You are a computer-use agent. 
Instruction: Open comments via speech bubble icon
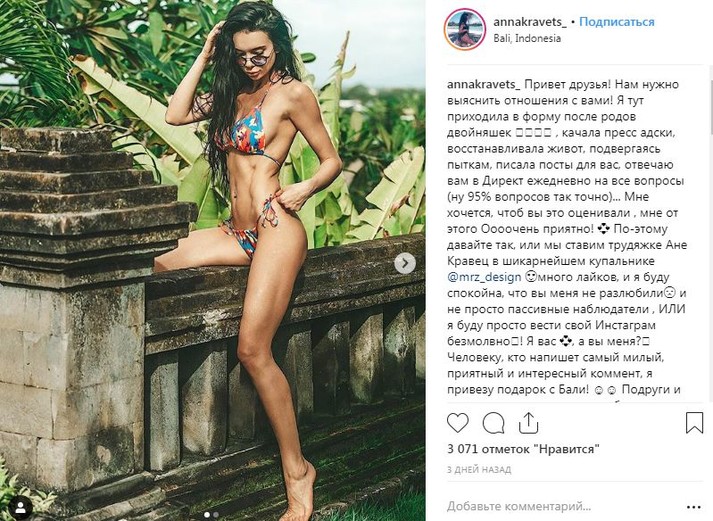pyautogui.click(x=493, y=423)
